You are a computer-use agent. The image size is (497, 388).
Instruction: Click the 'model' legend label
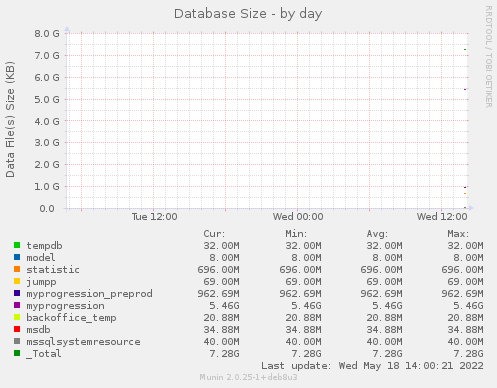(x=41, y=258)
